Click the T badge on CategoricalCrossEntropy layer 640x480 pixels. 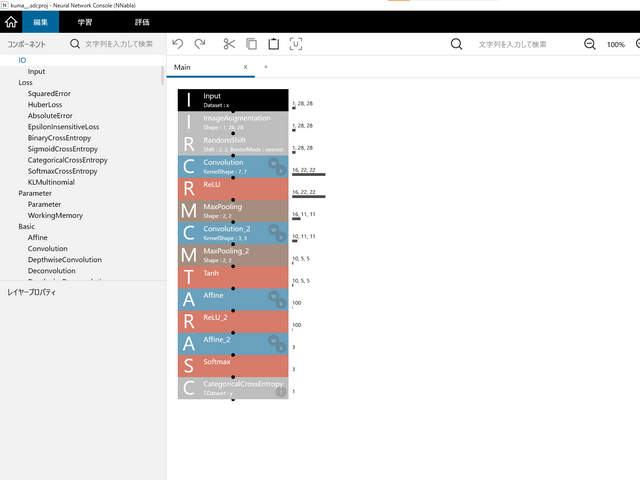click(280, 391)
